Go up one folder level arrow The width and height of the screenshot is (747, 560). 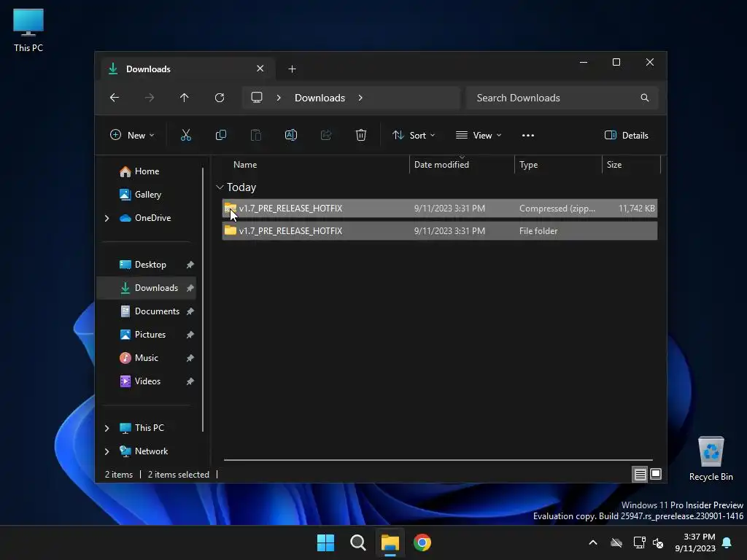[185, 98]
